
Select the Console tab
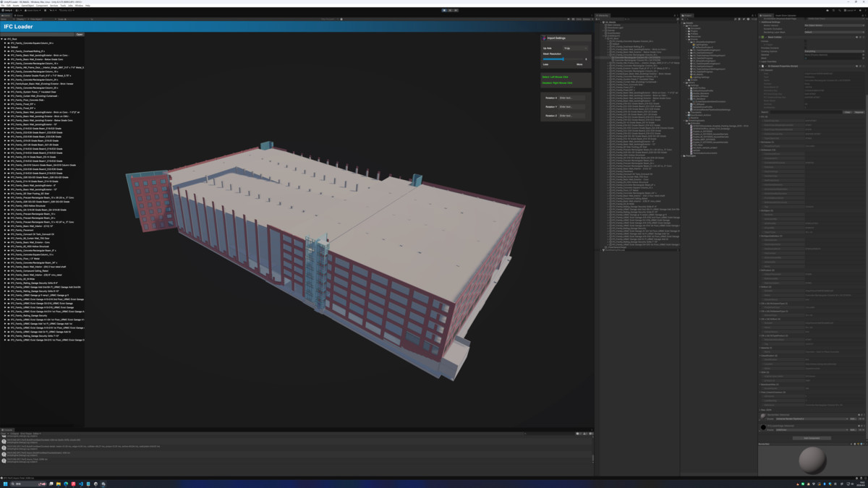[7, 429]
